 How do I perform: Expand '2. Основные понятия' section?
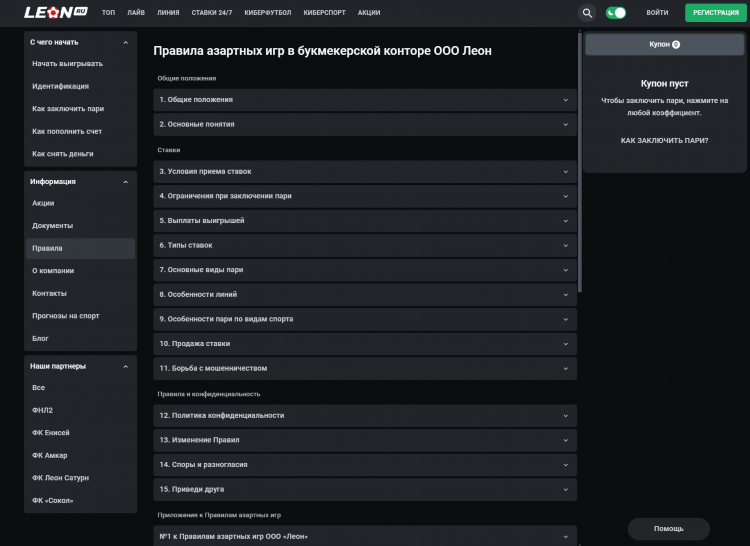coord(365,124)
